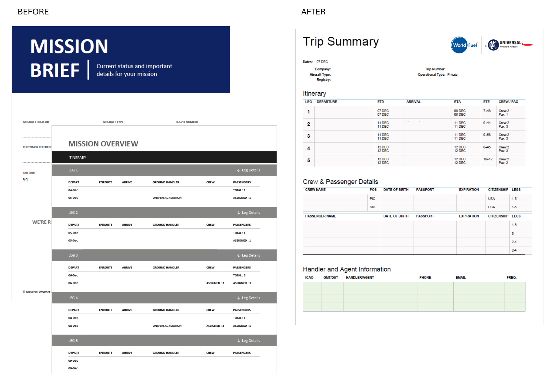Click the Operational Type Private value
The image size is (557, 392).
[452, 75]
